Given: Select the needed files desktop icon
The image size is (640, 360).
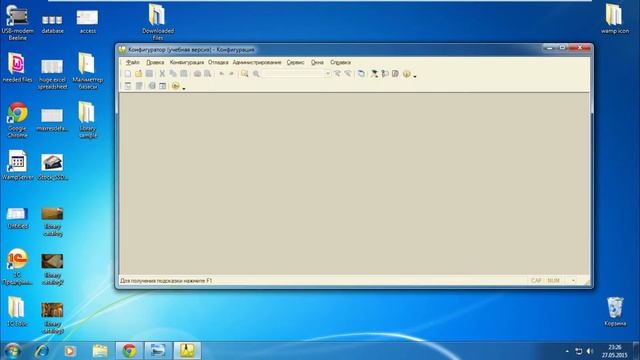Looking at the screenshot, I should pos(17,68).
